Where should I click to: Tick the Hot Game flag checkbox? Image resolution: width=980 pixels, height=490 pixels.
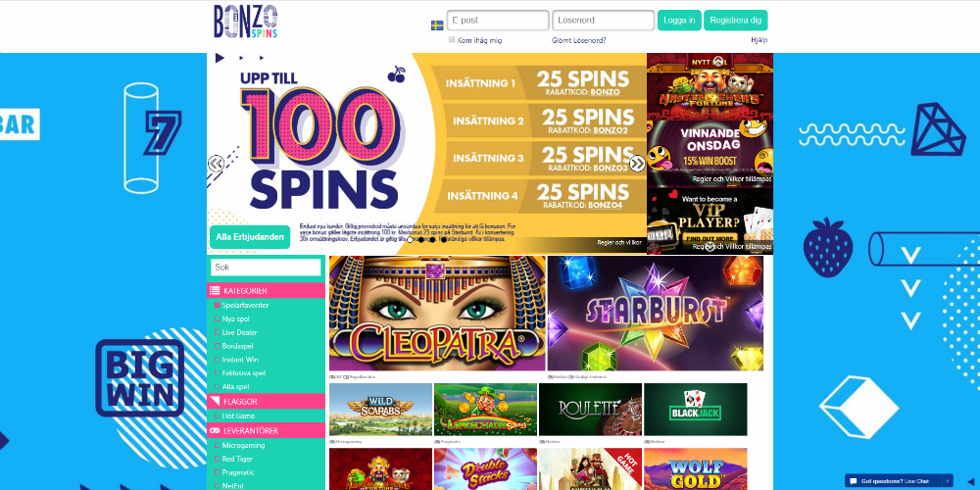click(217, 416)
